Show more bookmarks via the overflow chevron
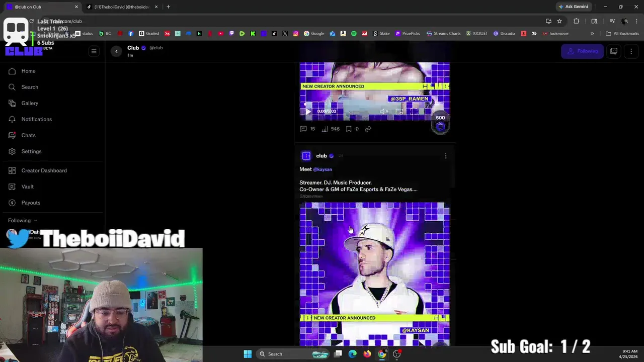This screenshot has height=362, width=644. pos(592,34)
